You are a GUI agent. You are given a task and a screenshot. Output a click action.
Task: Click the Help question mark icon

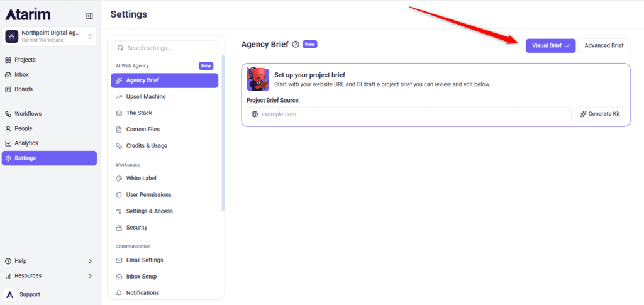click(x=8, y=261)
